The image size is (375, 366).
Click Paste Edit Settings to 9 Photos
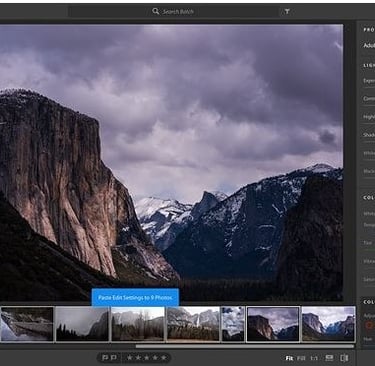click(x=135, y=297)
